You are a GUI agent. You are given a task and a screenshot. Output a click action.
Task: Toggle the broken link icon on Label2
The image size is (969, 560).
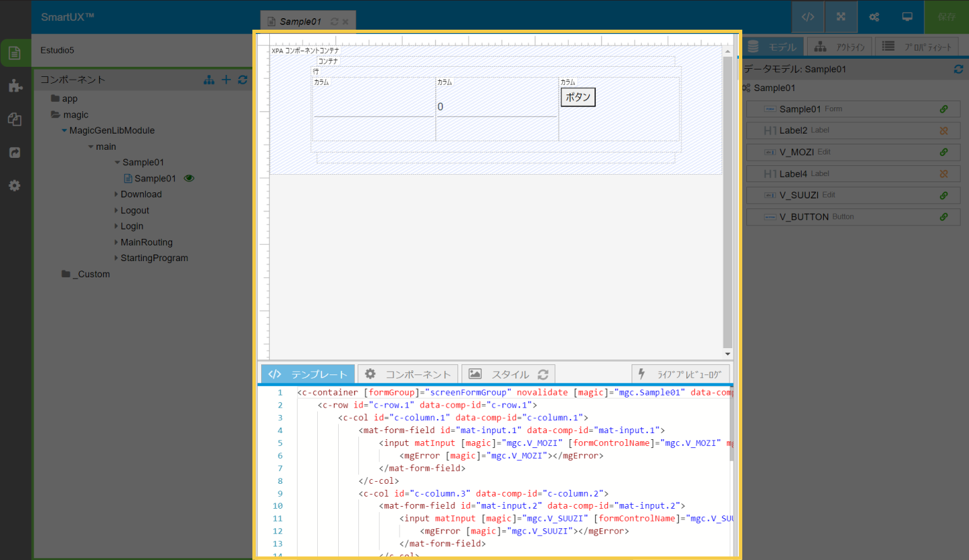944,130
